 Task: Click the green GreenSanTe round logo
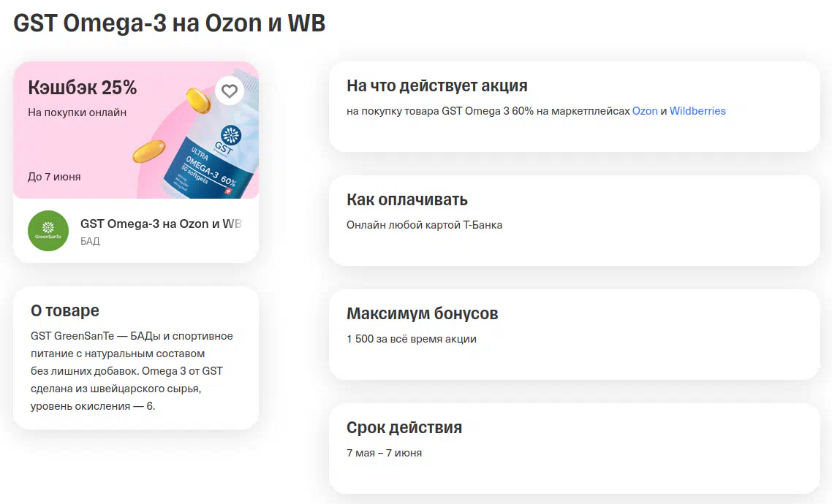(x=48, y=231)
